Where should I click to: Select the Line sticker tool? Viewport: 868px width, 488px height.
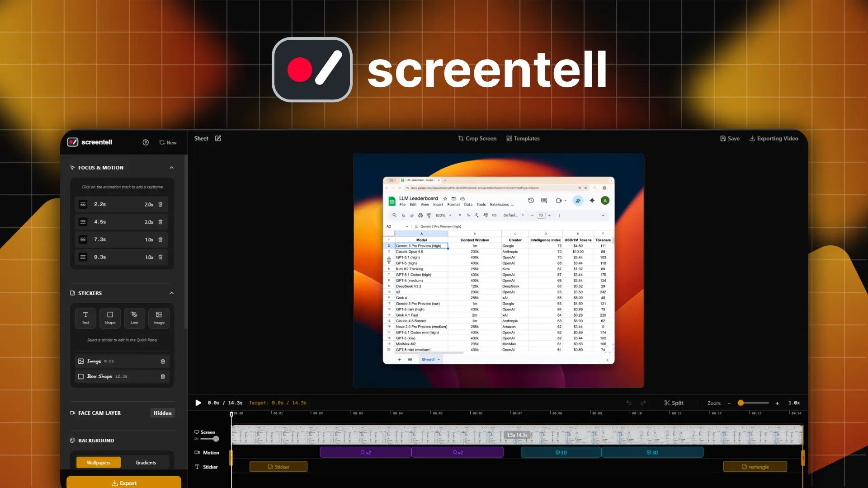(134, 318)
